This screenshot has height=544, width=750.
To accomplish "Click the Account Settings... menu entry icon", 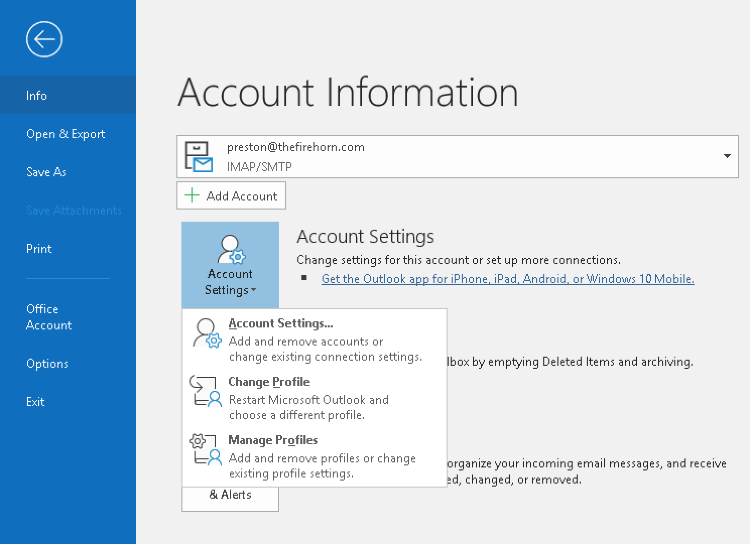I will tap(207, 333).
